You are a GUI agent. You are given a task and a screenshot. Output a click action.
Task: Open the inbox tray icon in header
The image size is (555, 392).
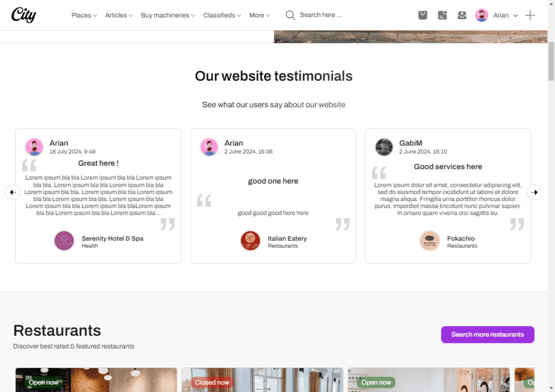462,15
